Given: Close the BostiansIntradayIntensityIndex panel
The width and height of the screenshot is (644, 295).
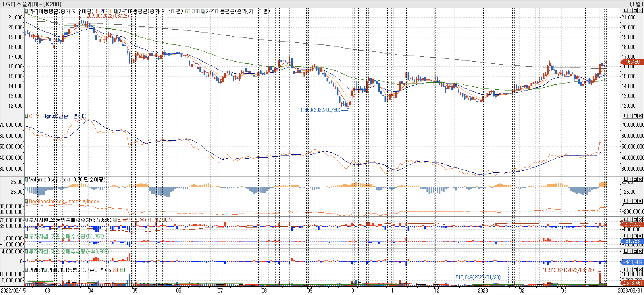Looking at the screenshot, I should coord(640,201).
